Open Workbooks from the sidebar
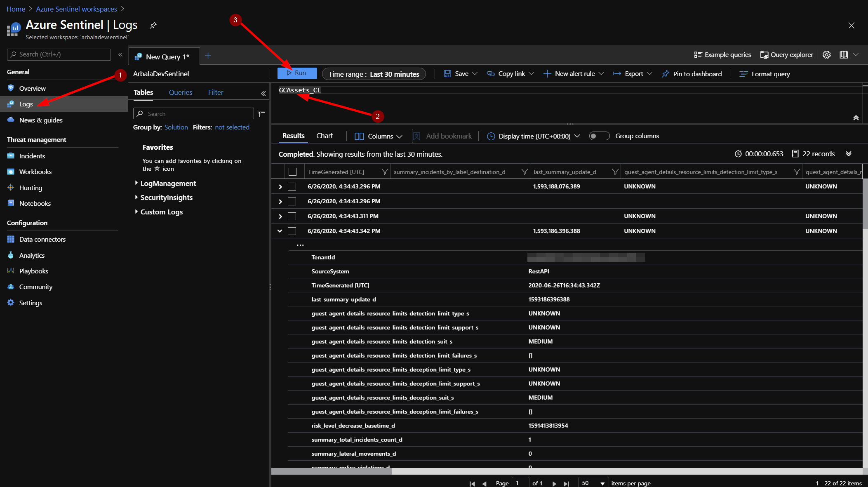Viewport: 868px width, 487px height. pos(35,172)
